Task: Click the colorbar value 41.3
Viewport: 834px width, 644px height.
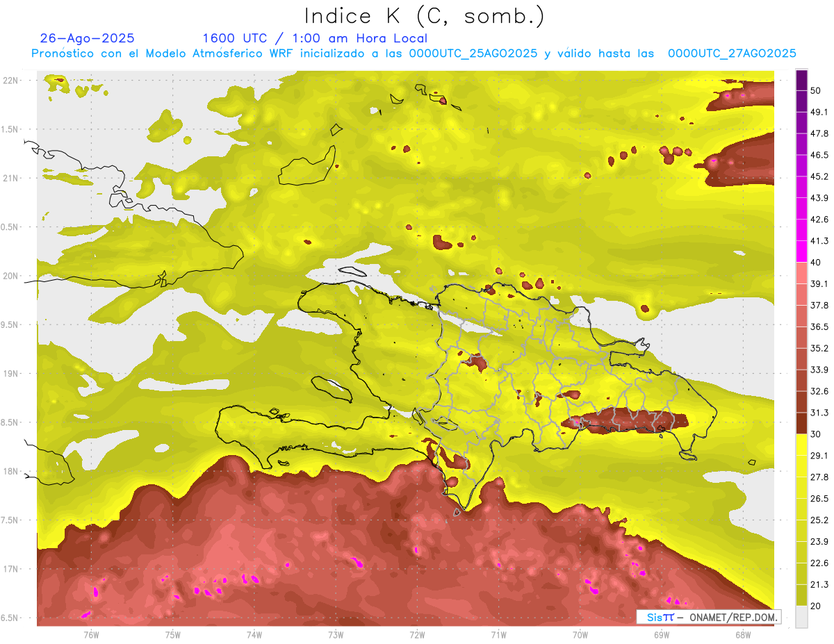Action: click(819, 241)
